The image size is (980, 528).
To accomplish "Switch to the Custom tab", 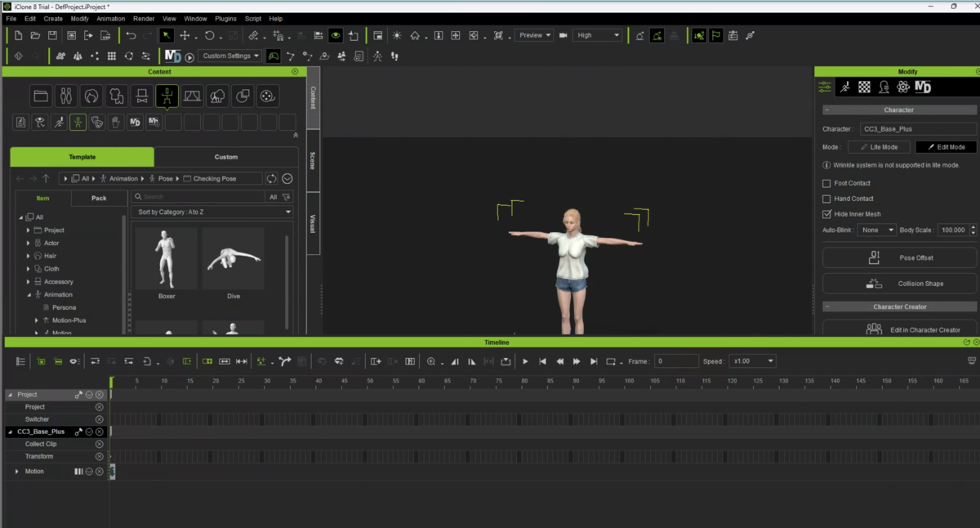I will click(226, 156).
